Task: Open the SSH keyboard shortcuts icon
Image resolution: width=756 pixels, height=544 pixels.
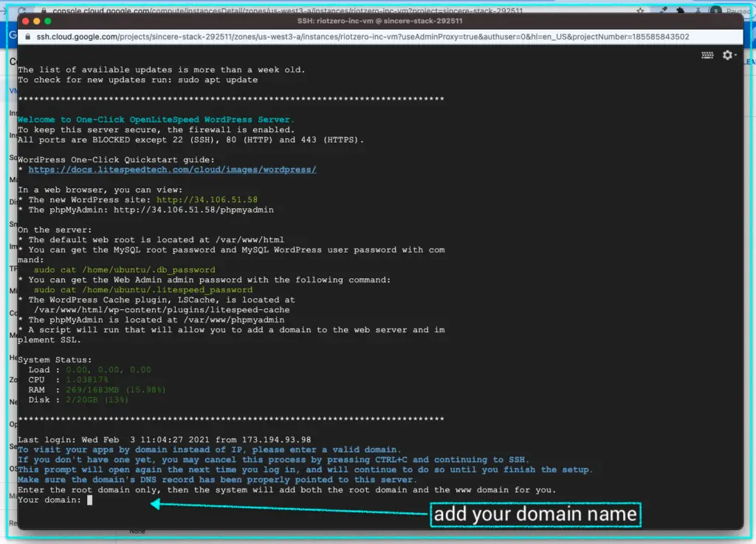Action: [707, 55]
